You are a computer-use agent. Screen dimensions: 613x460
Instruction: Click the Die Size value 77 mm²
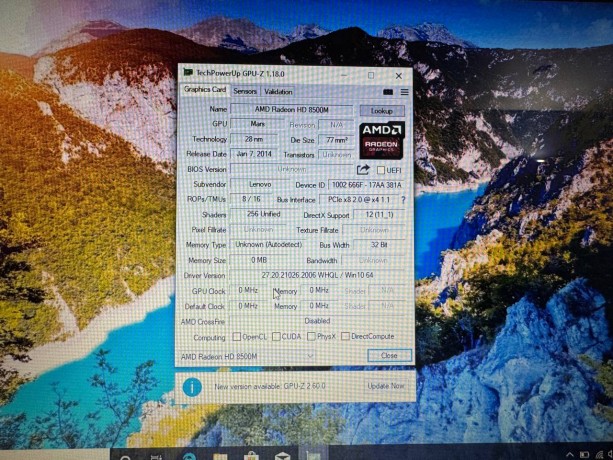(x=337, y=140)
